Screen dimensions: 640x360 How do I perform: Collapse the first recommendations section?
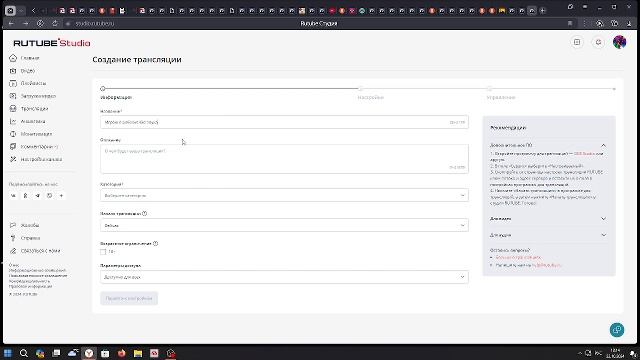pyautogui.click(x=603, y=145)
